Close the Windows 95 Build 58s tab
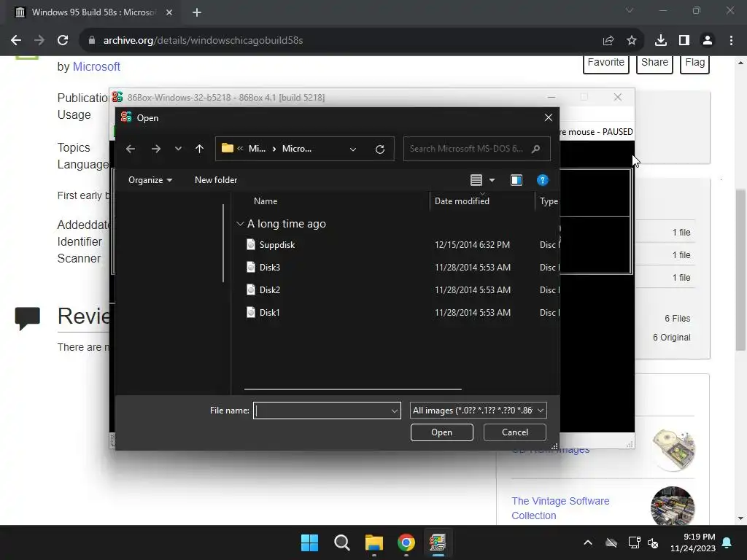This screenshot has height=560, width=747. (x=169, y=12)
